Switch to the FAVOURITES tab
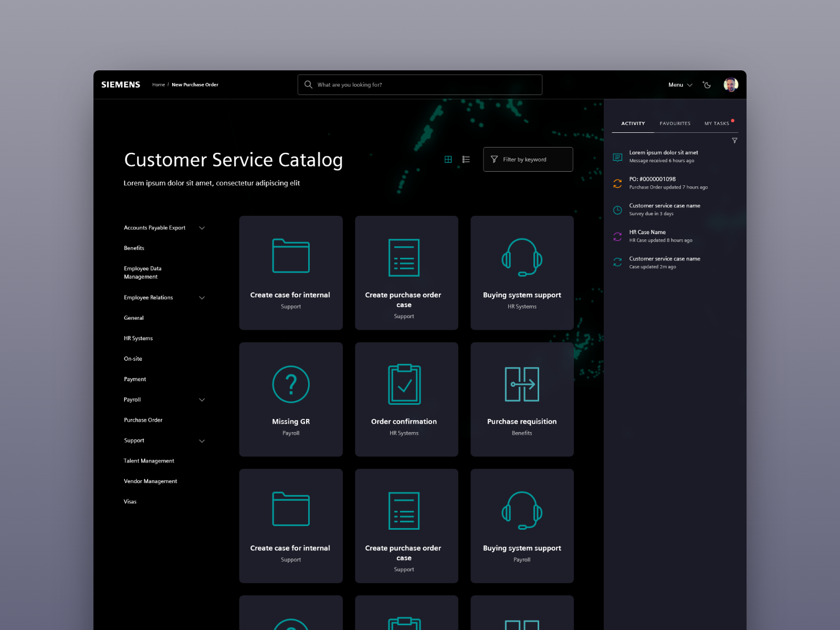The height and width of the screenshot is (630, 840). (x=675, y=123)
